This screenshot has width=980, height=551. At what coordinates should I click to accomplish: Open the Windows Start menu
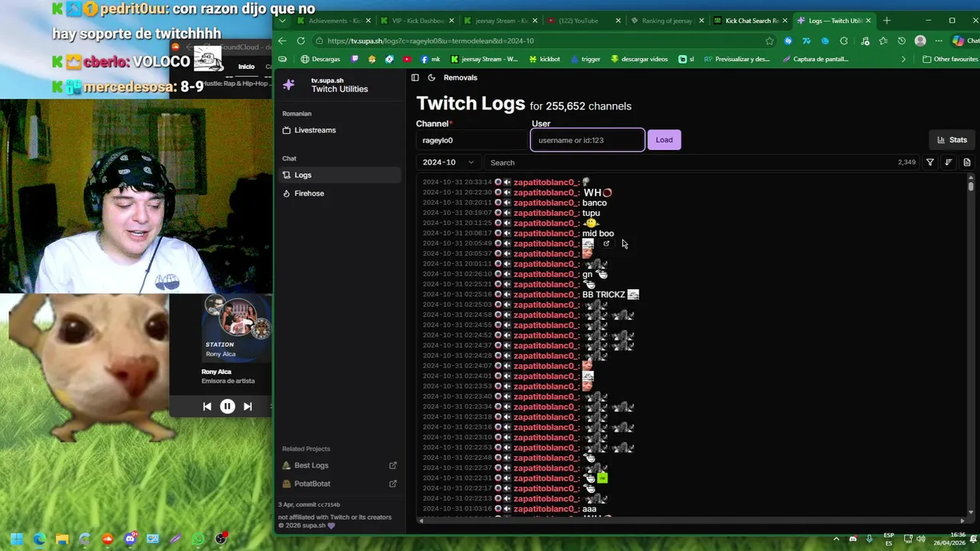click(x=16, y=539)
